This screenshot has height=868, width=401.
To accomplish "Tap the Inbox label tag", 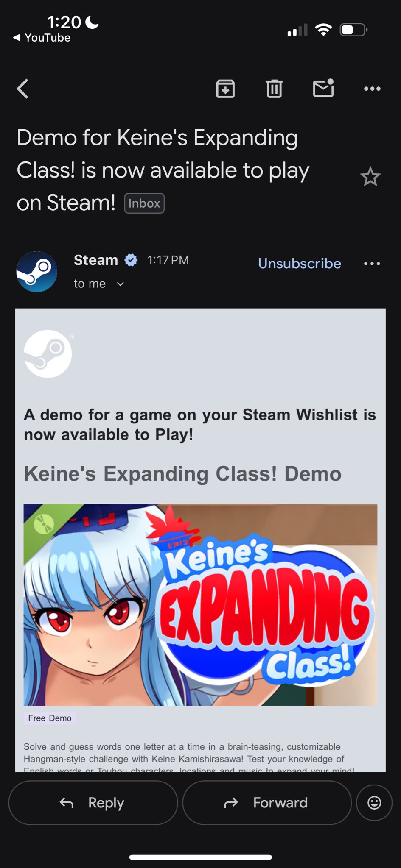I will click(144, 203).
